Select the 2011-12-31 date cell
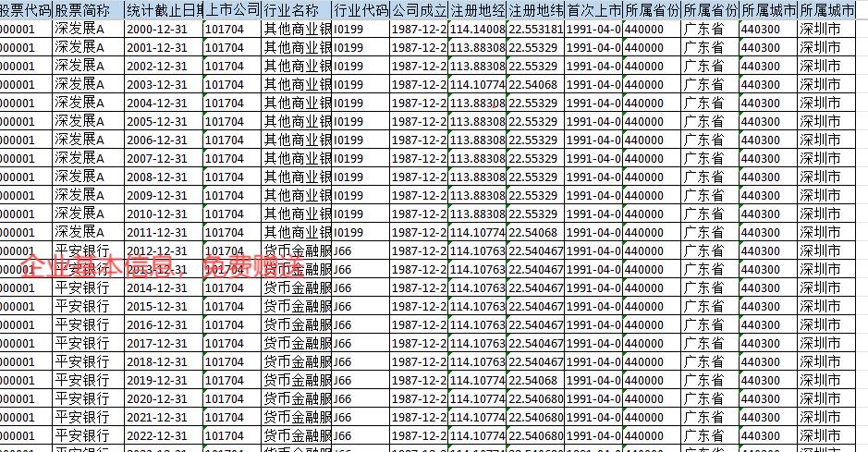This screenshot has width=868, height=452. coord(164,232)
